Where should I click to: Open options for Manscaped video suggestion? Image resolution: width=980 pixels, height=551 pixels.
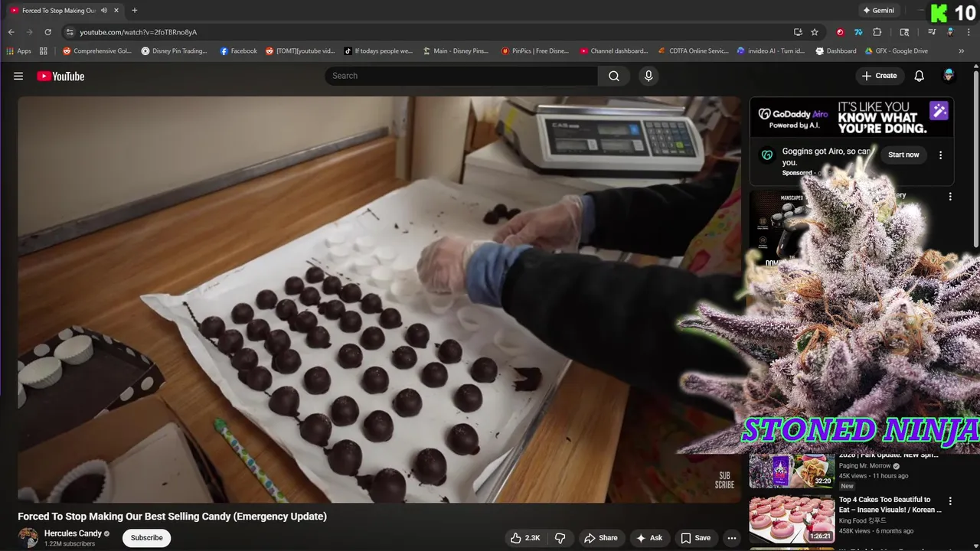click(x=950, y=197)
